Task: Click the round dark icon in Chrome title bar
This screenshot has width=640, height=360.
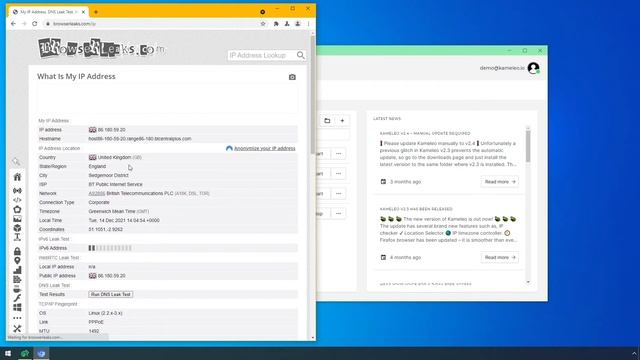Action: pyautogui.click(x=262, y=12)
